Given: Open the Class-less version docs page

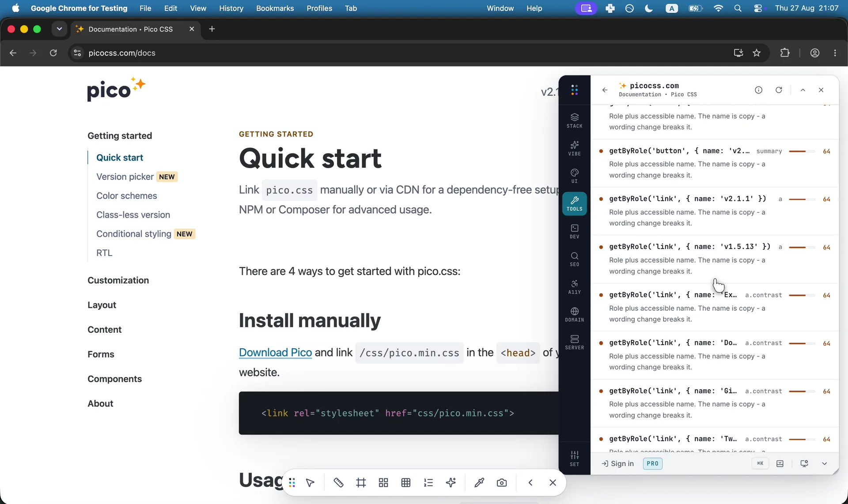Looking at the screenshot, I should [x=133, y=215].
